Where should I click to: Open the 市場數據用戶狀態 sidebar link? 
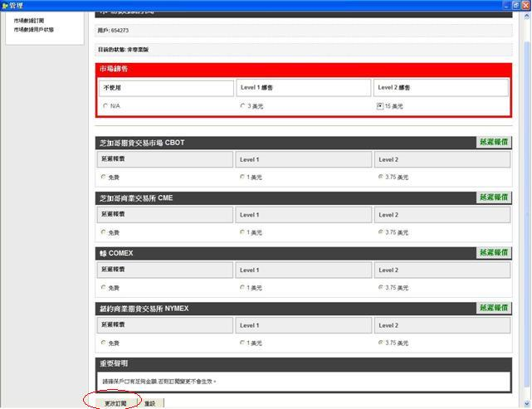(33, 30)
